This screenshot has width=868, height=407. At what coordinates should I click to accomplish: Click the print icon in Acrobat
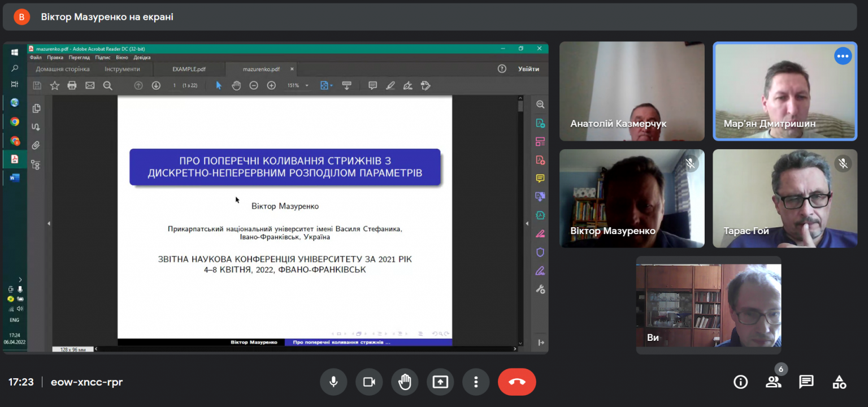(72, 85)
